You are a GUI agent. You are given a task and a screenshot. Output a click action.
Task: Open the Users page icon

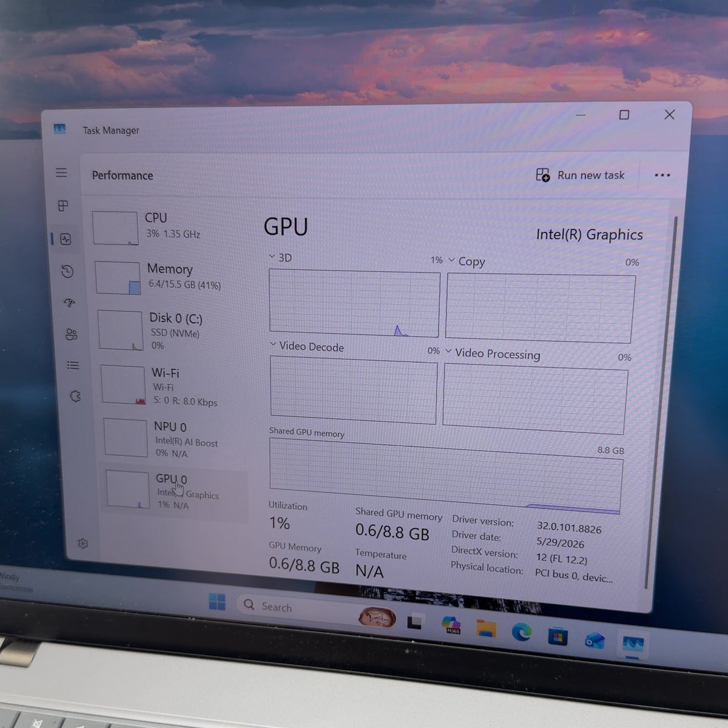click(x=72, y=334)
